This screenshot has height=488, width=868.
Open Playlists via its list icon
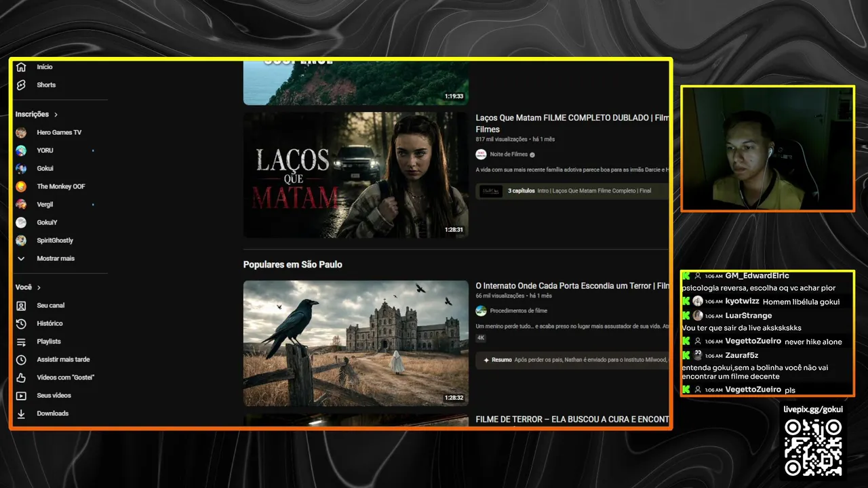[x=21, y=342]
